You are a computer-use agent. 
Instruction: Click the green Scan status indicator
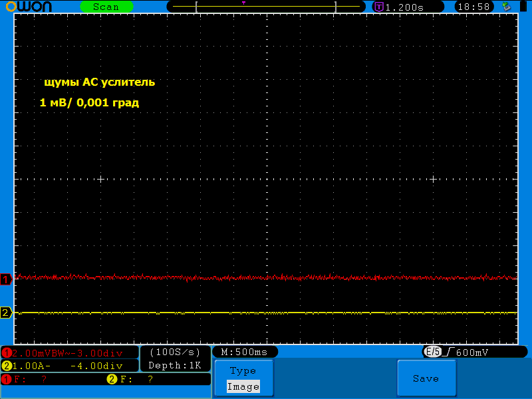pyautogui.click(x=106, y=7)
